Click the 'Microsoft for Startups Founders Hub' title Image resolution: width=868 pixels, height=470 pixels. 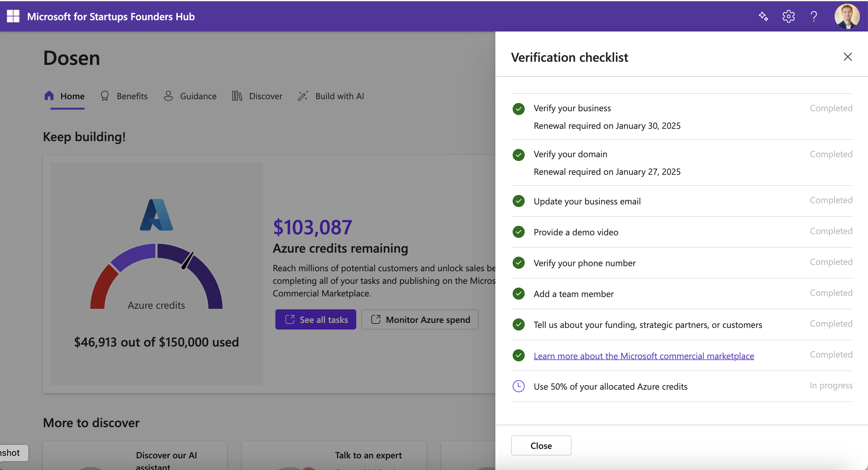pyautogui.click(x=111, y=16)
